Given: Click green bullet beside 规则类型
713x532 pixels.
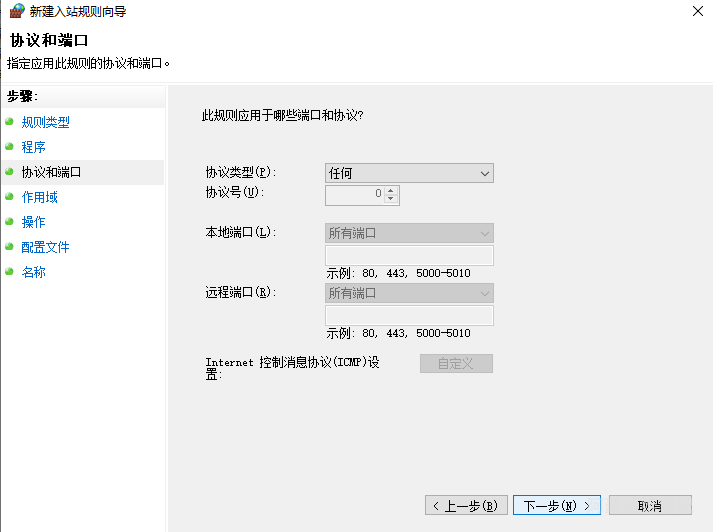Looking at the screenshot, I should (9, 121).
